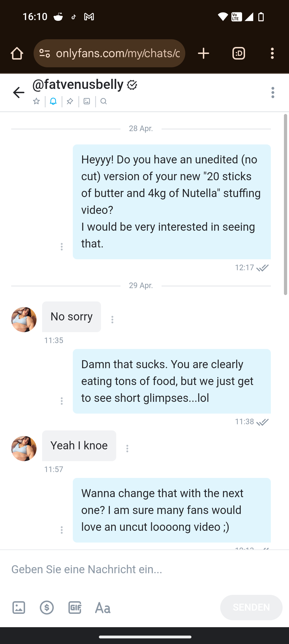
Task: Open options for the "Damn that sucks" message
Action: (x=62, y=401)
